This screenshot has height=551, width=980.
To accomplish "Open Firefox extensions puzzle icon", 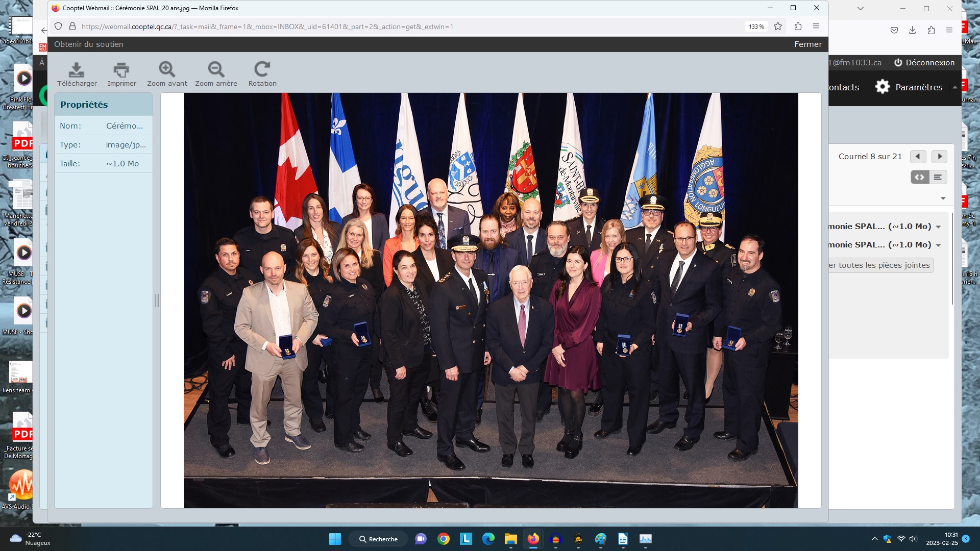I will (x=798, y=27).
